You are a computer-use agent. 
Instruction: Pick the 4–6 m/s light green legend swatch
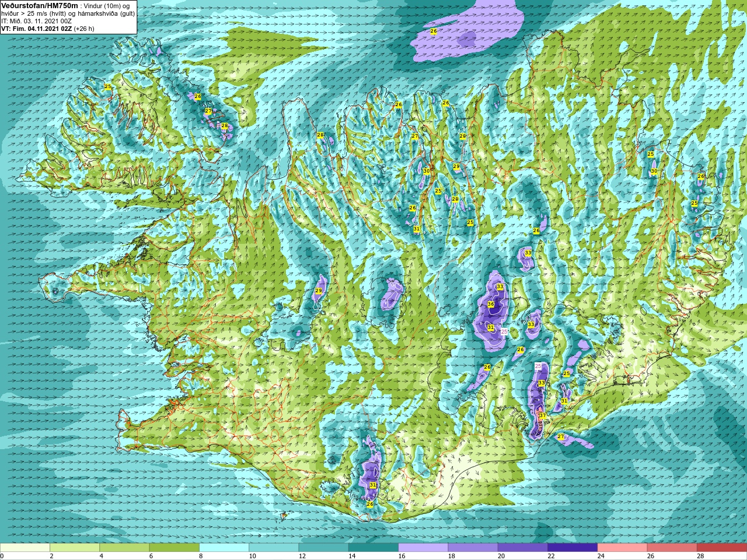point(124,548)
